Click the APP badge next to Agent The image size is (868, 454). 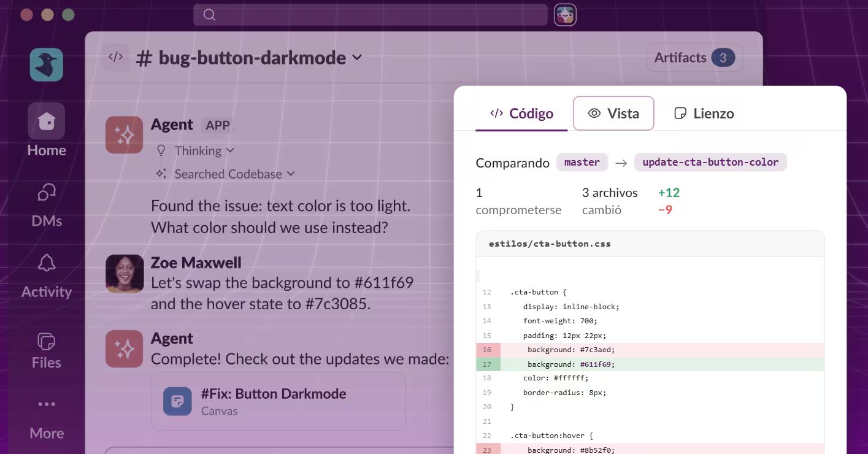click(218, 126)
